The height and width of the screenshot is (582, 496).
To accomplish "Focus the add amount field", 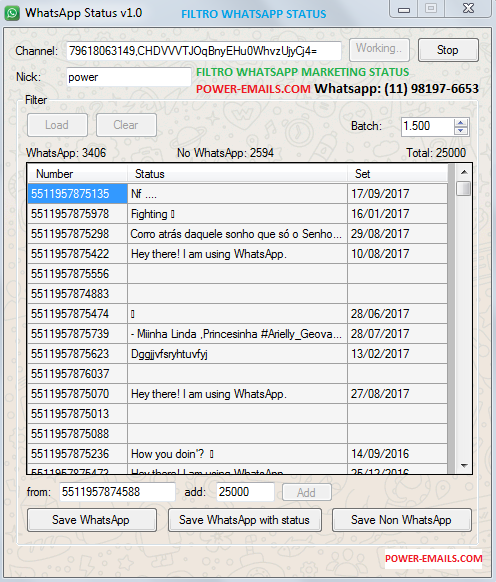I will [245, 492].
